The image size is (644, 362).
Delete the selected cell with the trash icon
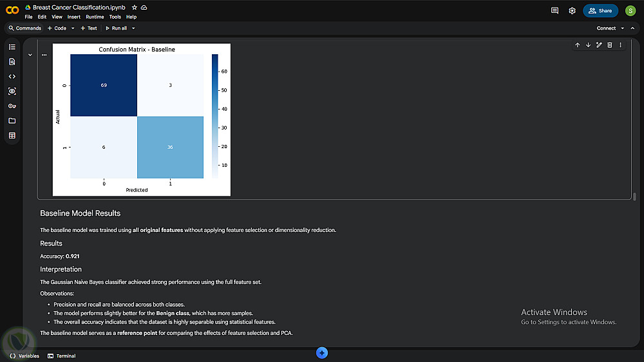click(609, 45)
